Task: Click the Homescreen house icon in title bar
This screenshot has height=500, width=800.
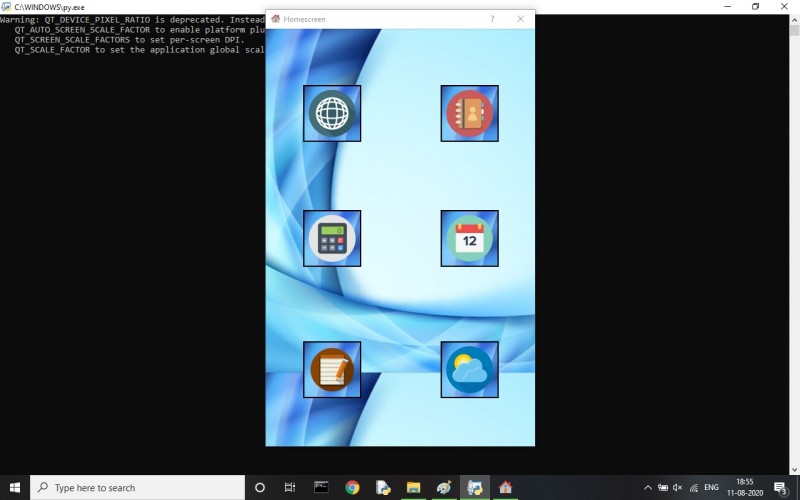Action: pyautogui.click(x=276, y=19)
